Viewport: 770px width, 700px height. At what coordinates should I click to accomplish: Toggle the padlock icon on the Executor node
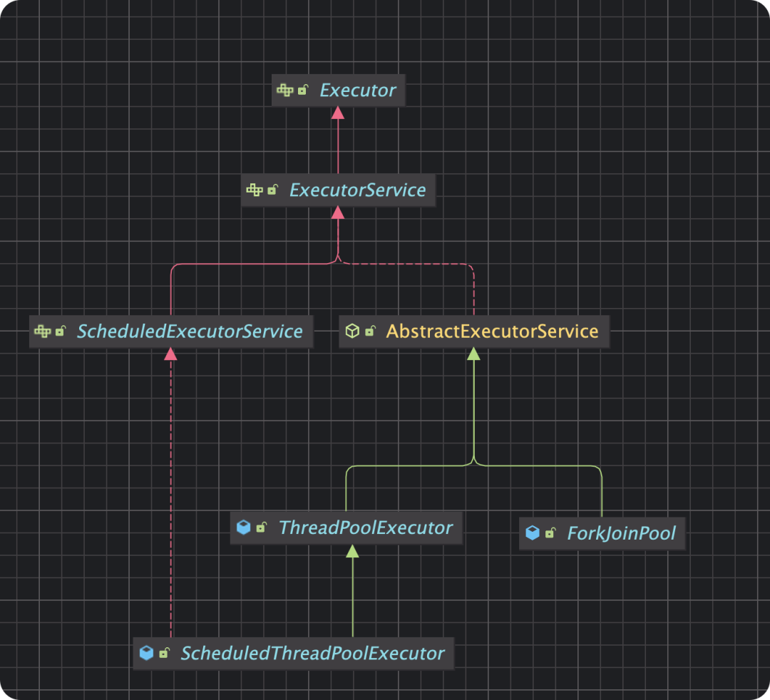click(x=303, y=91)
